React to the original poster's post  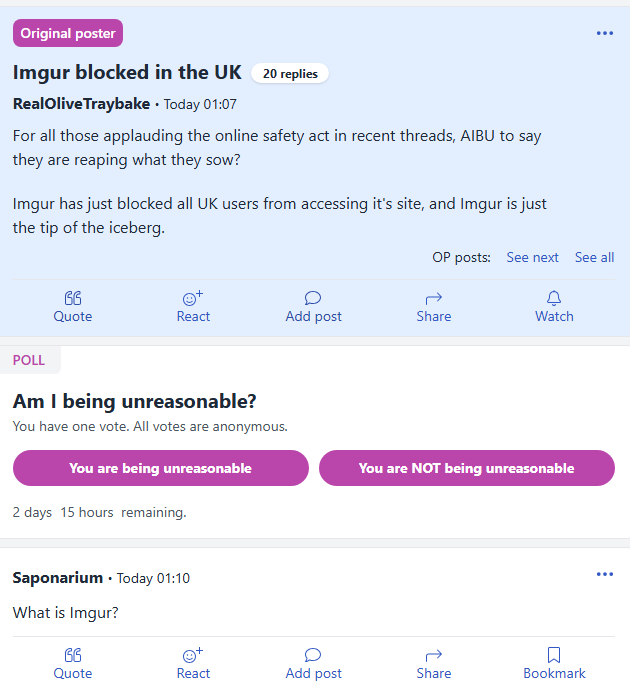193,306
